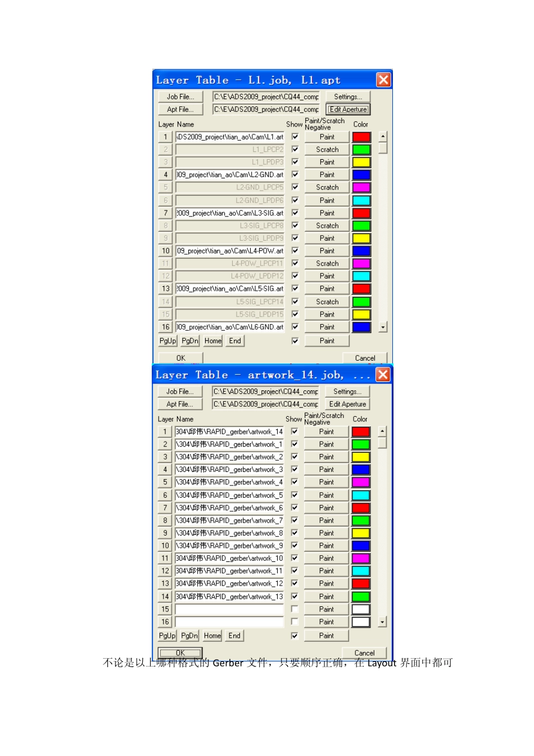Click cyan swatch of artwork_5 layer 6

coord(361,495)
